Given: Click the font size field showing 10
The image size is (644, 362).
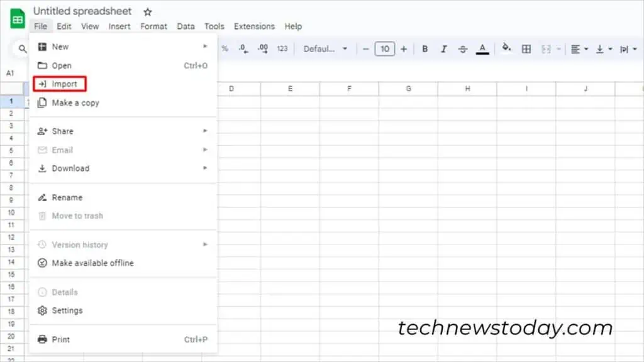Looking at the screenshot, I should click(385, 49).
